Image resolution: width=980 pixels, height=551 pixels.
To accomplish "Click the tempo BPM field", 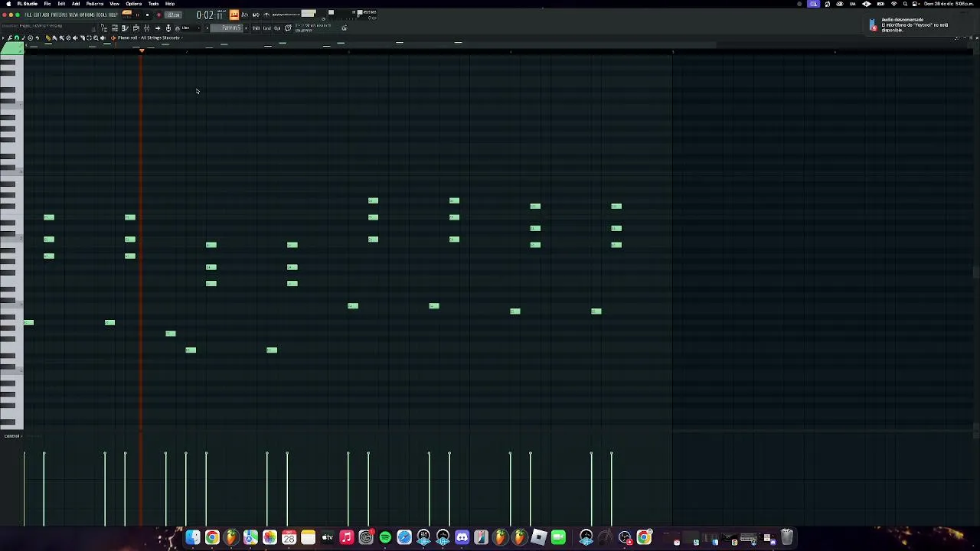I will [173, 15].
